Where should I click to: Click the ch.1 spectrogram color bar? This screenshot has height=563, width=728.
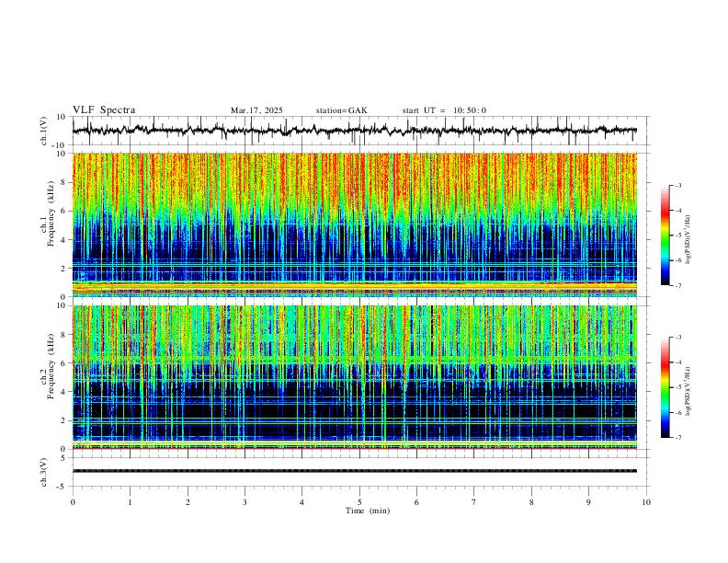(665, 236)
